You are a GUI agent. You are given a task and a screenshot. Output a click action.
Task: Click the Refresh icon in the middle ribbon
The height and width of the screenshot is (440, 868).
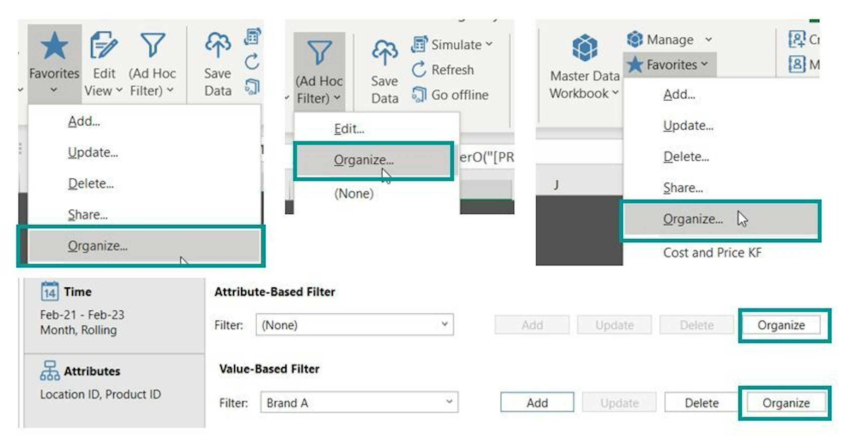pyautogui.click(x=419, y=70)
